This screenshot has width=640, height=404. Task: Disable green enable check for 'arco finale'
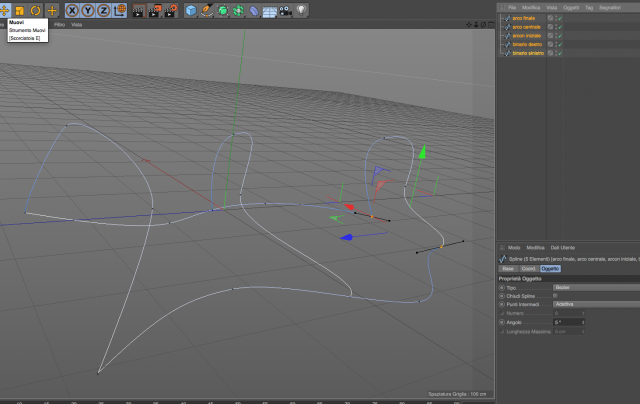click(560, 18)
